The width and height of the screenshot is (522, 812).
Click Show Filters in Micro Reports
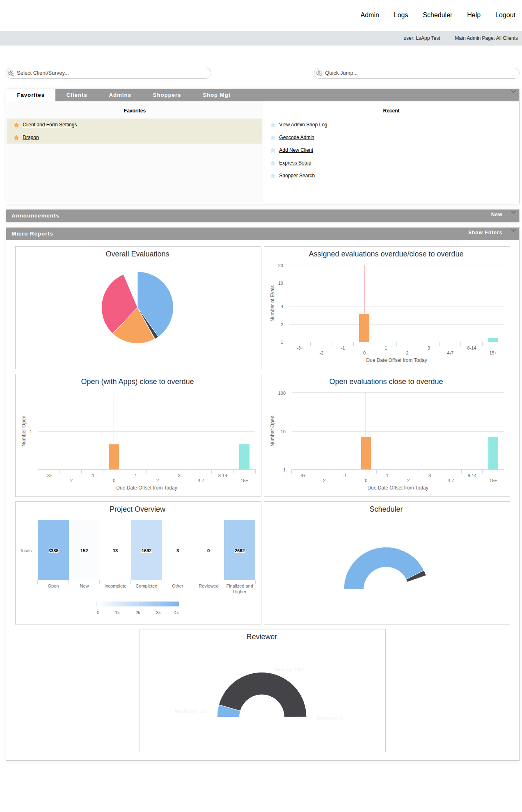(x=485, y=233)
